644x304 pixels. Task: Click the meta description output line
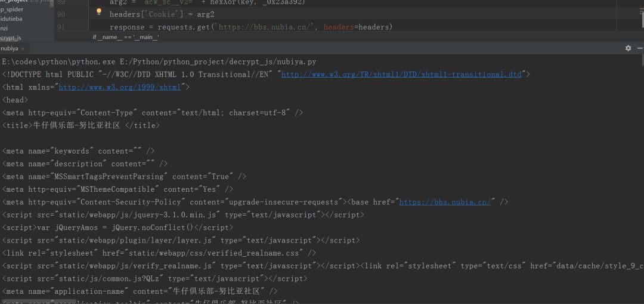click(85, 164)
